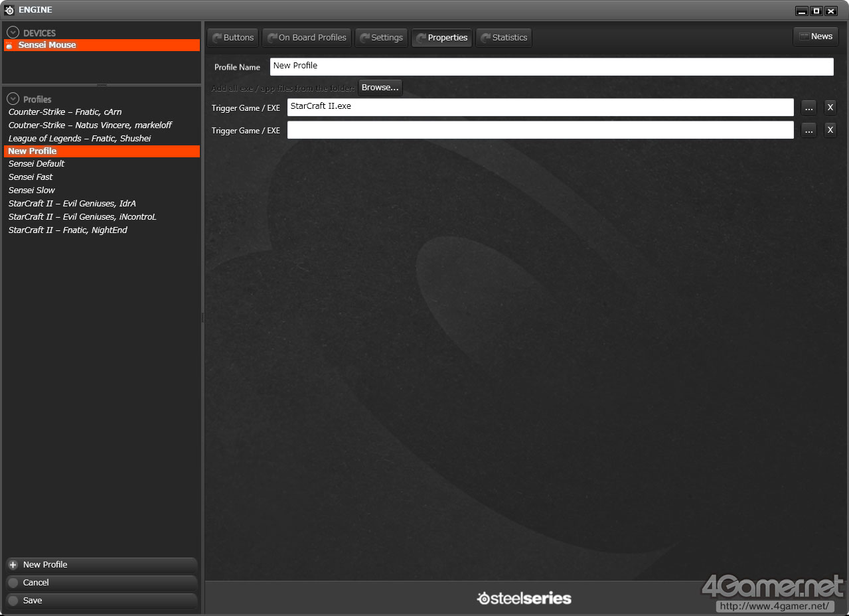Open the Statistics tab

pyautogui.click(x=504, y=38)
